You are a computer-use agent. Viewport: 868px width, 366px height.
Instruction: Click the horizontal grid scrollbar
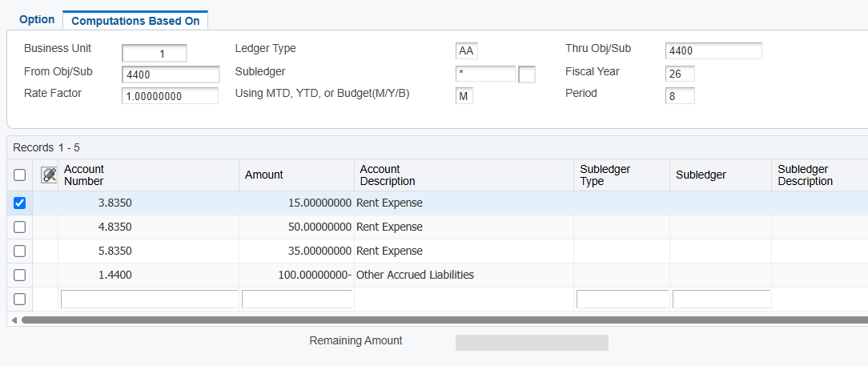click(443, 320)
